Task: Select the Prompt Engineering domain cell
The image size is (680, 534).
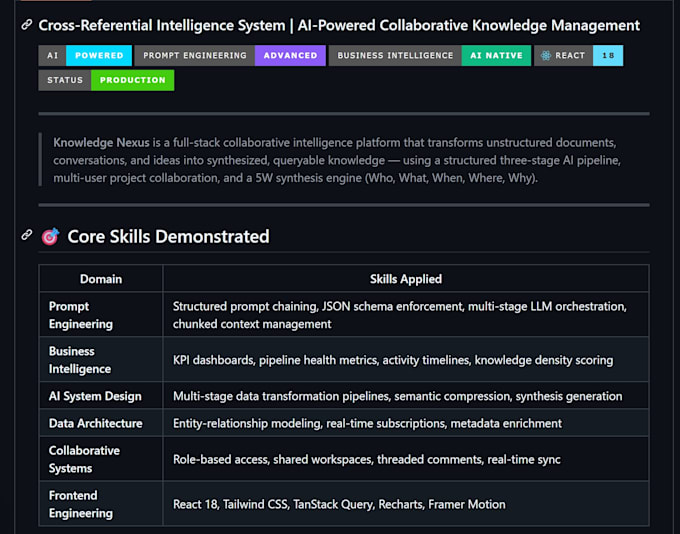Action: point(101,315)
